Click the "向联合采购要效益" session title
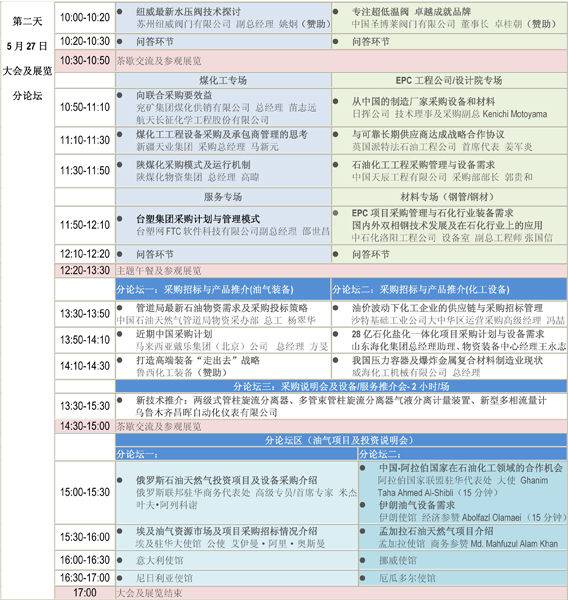568x600 pixels. [174, 95]
